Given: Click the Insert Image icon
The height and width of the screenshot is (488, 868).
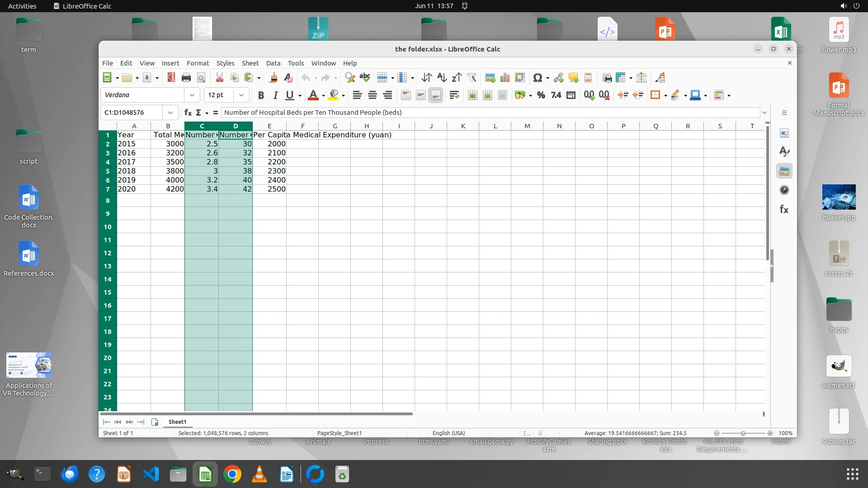Looking at the screenshot, I should (x=490, y=78).
